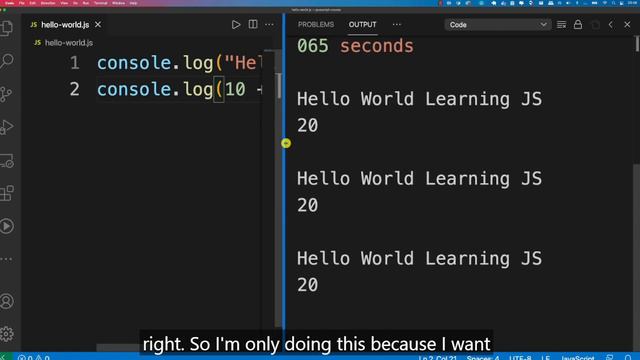This screenshot has width=640, height=360.
Task: Change file encoding UTF-8 in status bar
Action: click(x=520, y=358)
